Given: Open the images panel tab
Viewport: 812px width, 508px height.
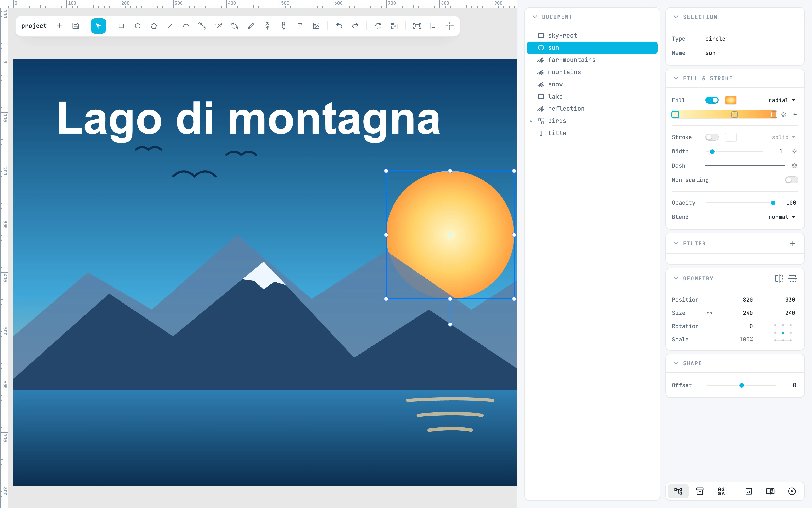Looking at the screenshot, I should coord(749,491).
